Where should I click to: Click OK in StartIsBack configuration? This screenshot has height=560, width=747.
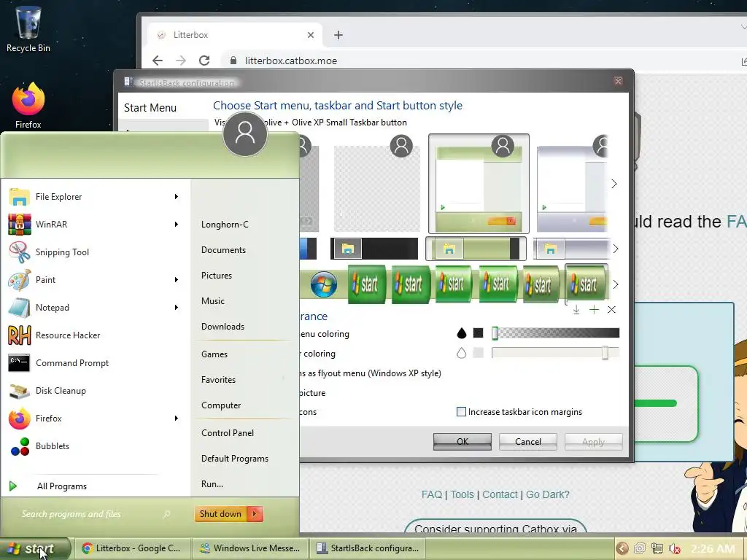click(x=462, y=441)
